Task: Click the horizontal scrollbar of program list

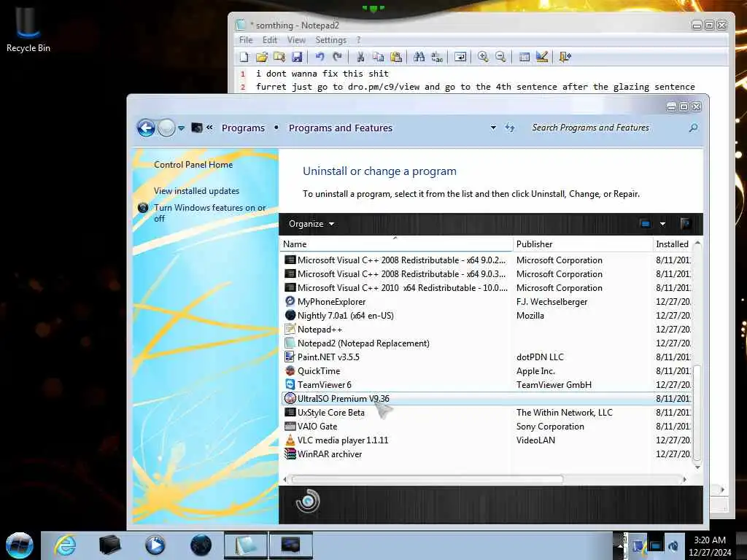Action: click(x=427, y=479)
